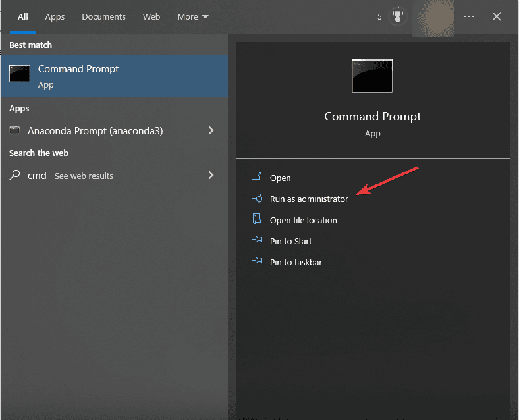
Task: Open the Microsoft Rewards trophy icon
Action: pos(398,16)
